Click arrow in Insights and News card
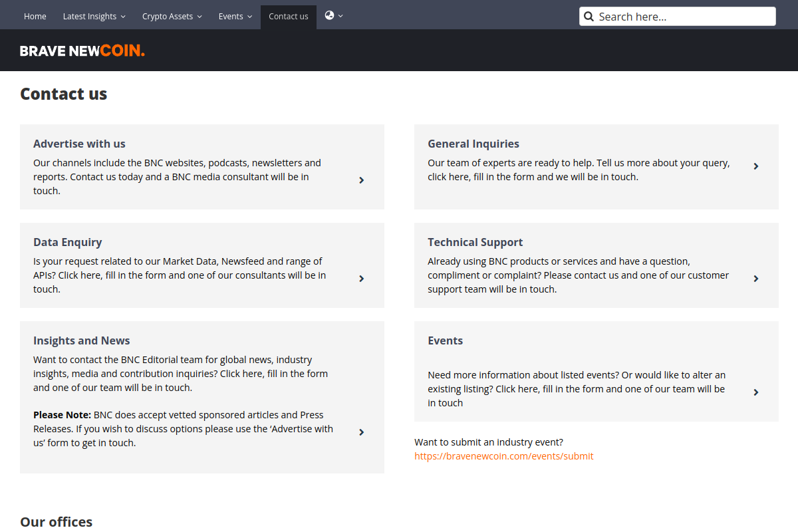 [x=362, y=432]
